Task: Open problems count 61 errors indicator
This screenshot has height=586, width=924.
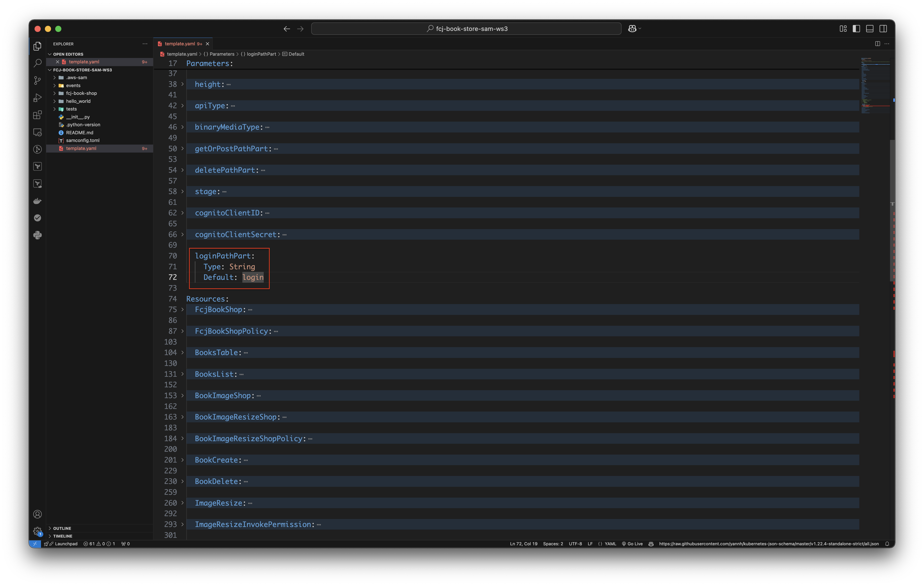Action: (99, 543)
